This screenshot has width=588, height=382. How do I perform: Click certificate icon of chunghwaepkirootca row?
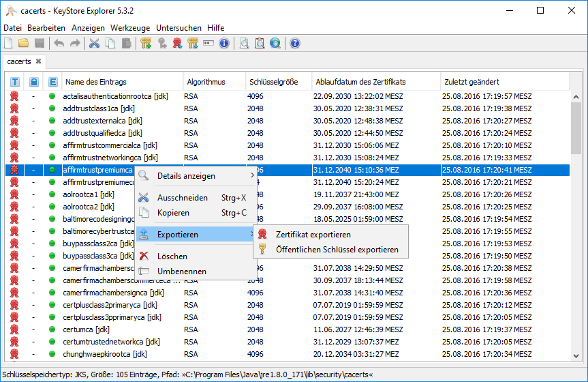(14, 354)
